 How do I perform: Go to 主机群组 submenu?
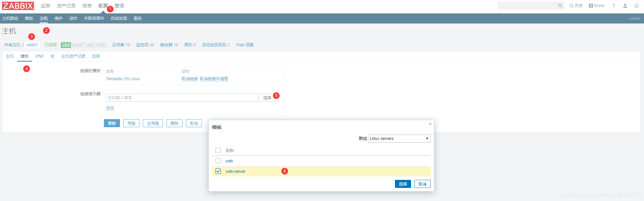tap(10, 18)
